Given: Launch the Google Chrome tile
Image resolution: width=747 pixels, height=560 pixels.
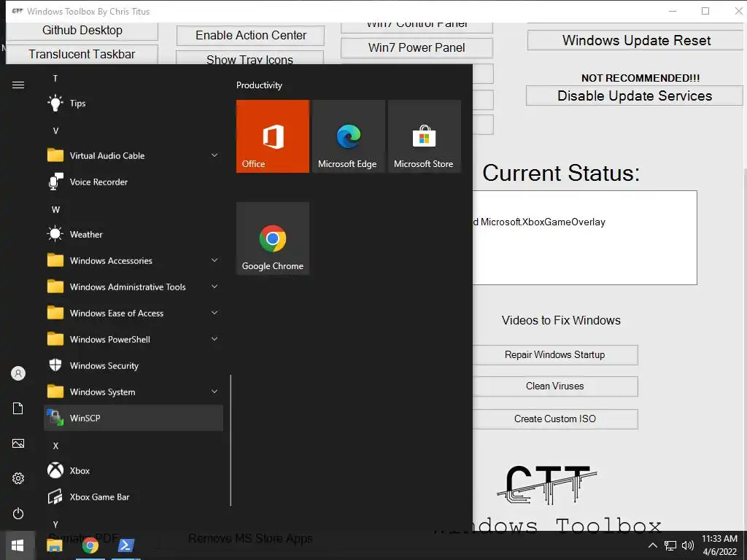Looking at the screenshot, I should (273, 238).
